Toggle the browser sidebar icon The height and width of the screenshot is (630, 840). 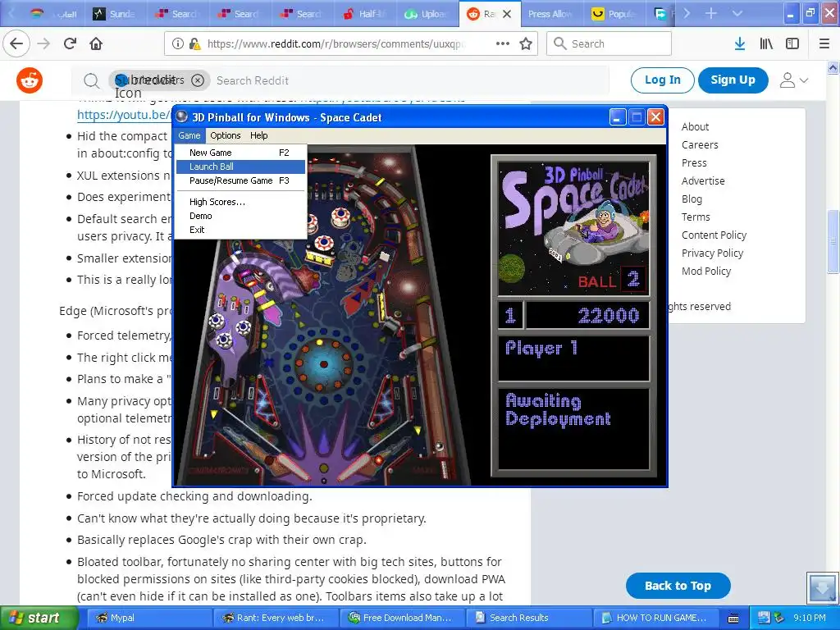pyautogui.click(x=792, y=43)
